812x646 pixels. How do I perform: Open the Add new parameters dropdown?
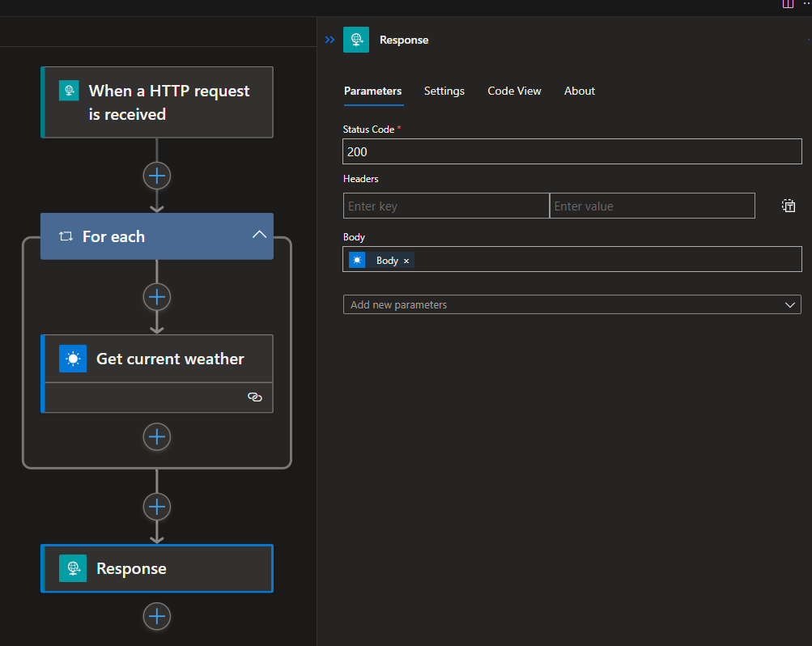tap(572, 304)
